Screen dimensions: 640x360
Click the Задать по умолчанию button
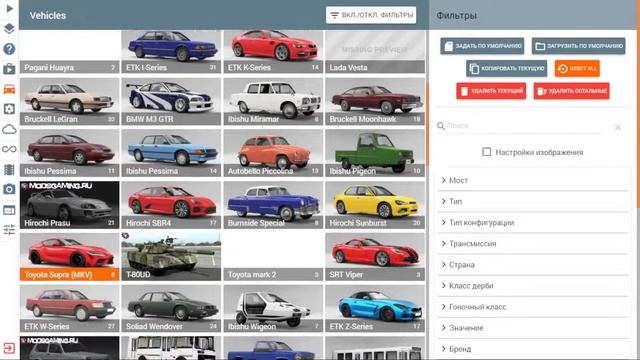(x=482, y=46)
